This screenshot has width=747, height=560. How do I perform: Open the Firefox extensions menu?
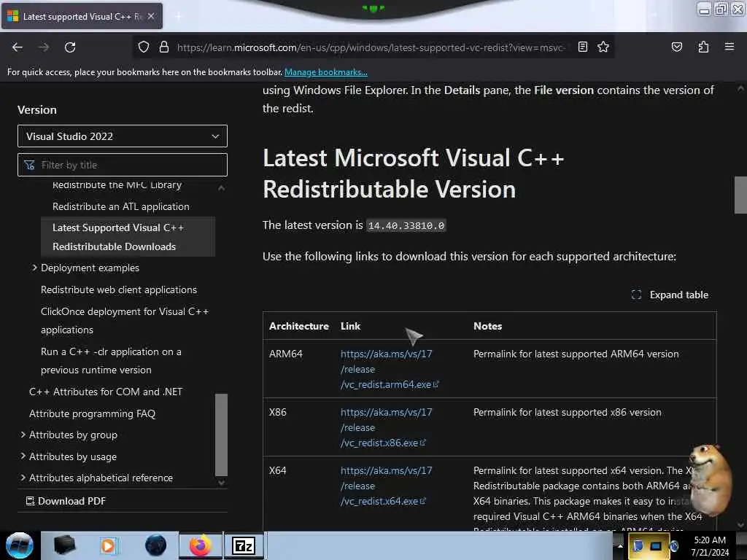pos(703,47)
